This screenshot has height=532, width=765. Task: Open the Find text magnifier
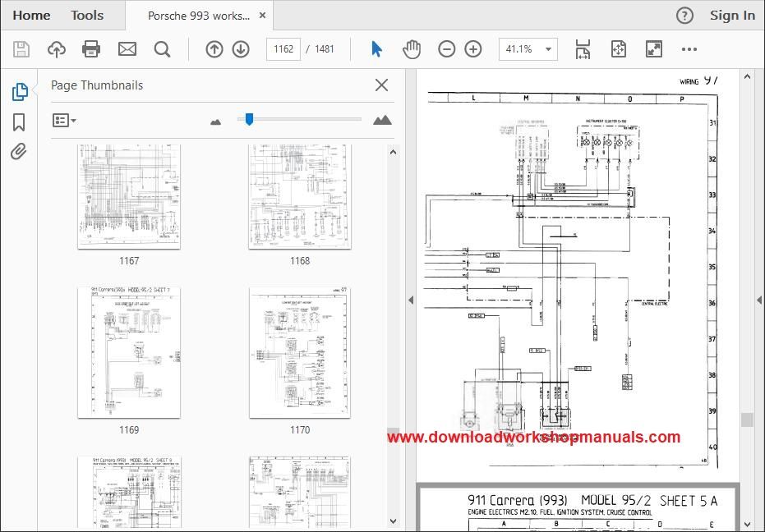click(162, 49)
